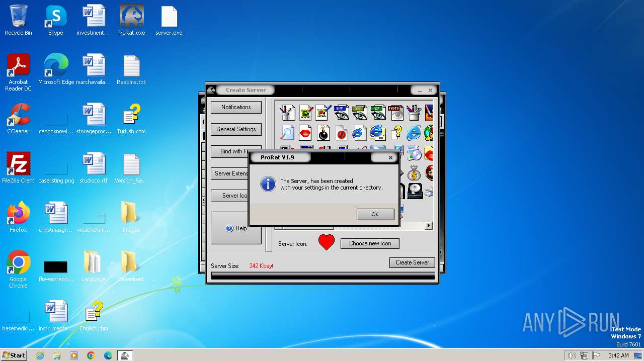Select the Images folder on desktop
Screen dimensions: 644x362
[x=131, y=218]
